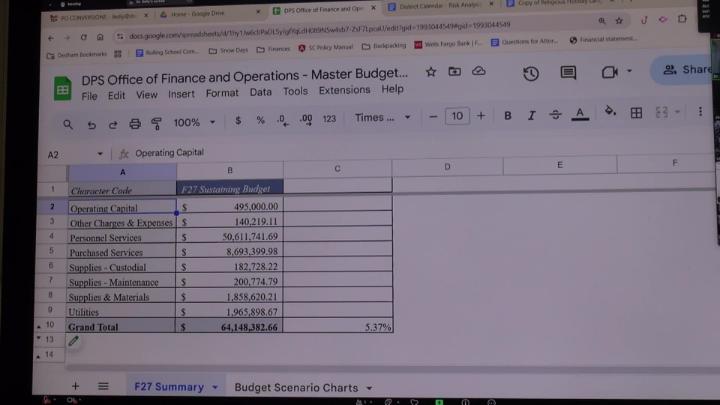Toggle strikethrough formatting

(x=556, y=116)
